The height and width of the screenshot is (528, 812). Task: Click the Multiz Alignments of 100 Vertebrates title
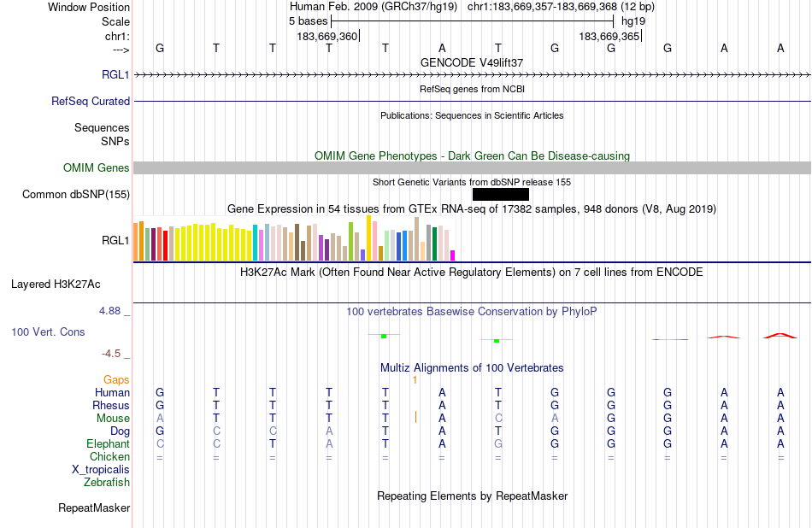tap(472, 368)
